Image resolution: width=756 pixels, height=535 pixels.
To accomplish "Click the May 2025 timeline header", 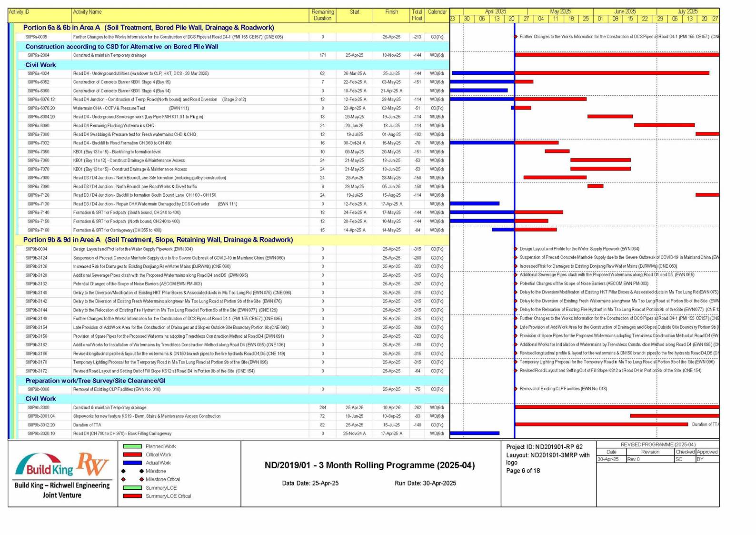I will (560, 11).
